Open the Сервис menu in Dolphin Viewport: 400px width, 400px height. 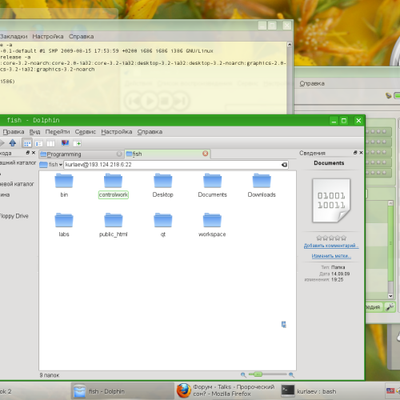click(x=85, y=132)
